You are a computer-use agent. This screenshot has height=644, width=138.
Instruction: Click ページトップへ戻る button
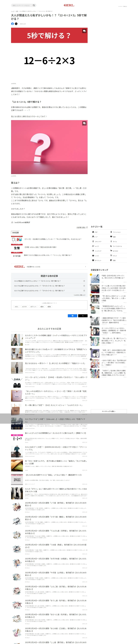tap(109, 411)
